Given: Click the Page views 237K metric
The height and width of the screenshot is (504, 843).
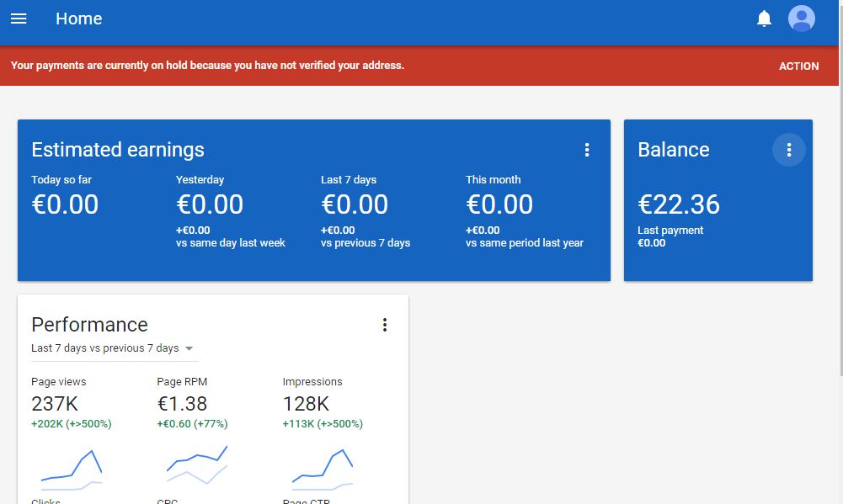Looking at the screenshot, I should pyautogui.click(x=54, y=404).
